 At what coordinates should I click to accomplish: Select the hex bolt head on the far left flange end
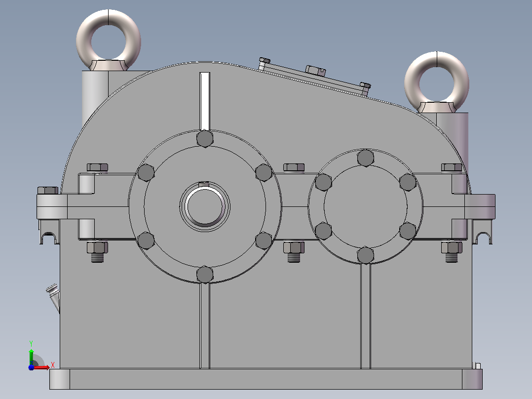48,190
